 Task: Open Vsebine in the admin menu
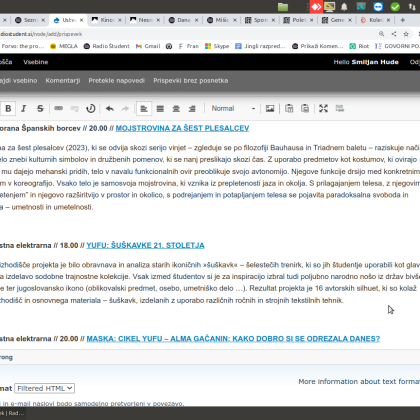click(x=36, y=62)
